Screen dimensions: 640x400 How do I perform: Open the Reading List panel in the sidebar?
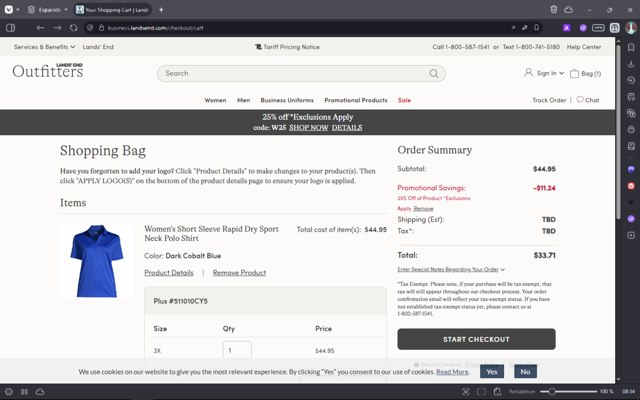[631, 146]
